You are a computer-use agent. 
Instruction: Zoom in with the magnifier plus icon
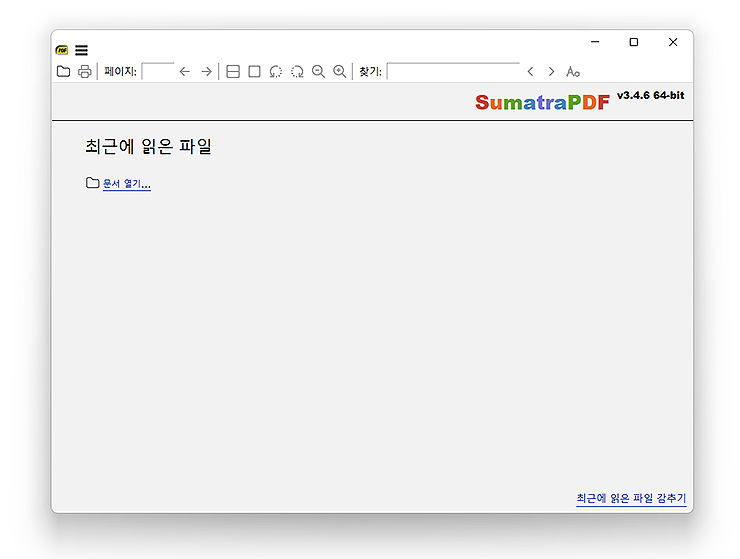click(340, 71)
